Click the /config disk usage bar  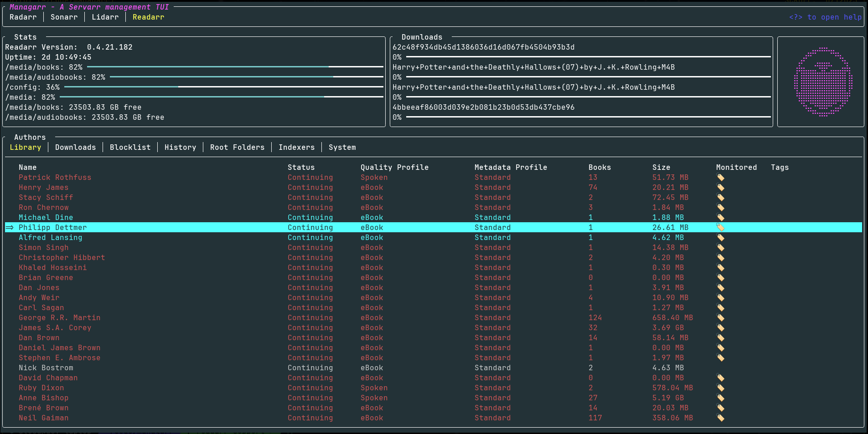(x=224, y=87)
